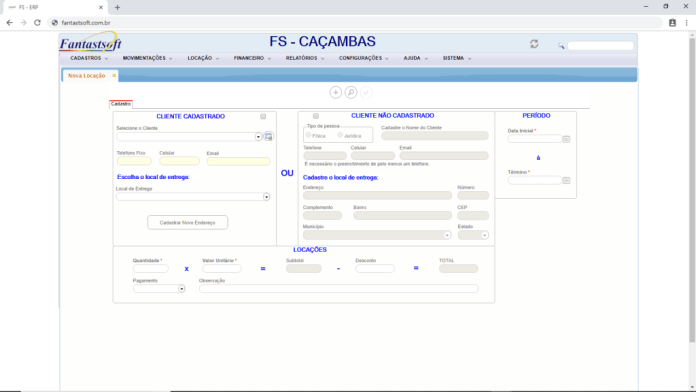
Task: Check the Cliente Cadastrado checkbox
Action: (263, 116)
